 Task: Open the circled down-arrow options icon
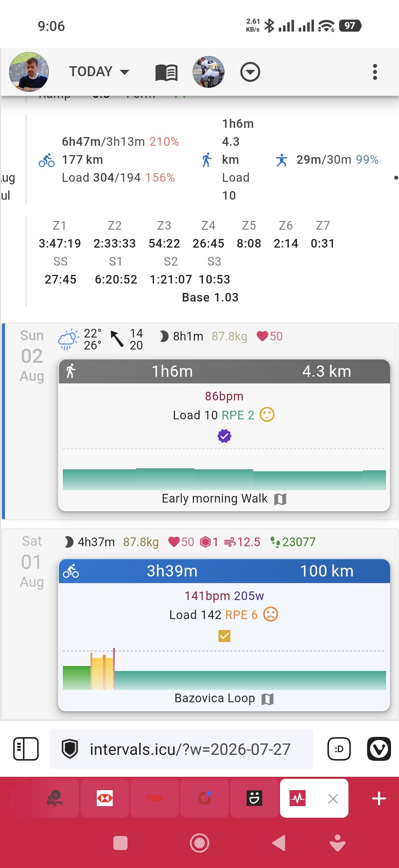pos(250,72)
